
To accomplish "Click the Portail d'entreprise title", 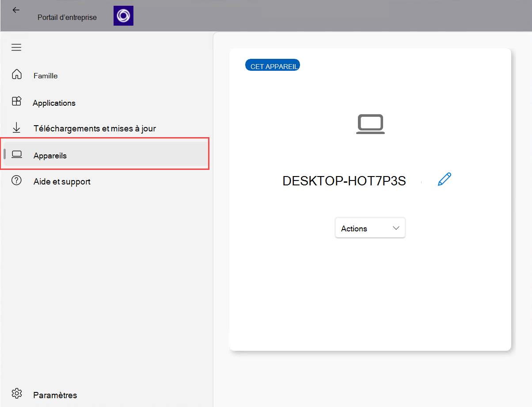I will (67, 18).
